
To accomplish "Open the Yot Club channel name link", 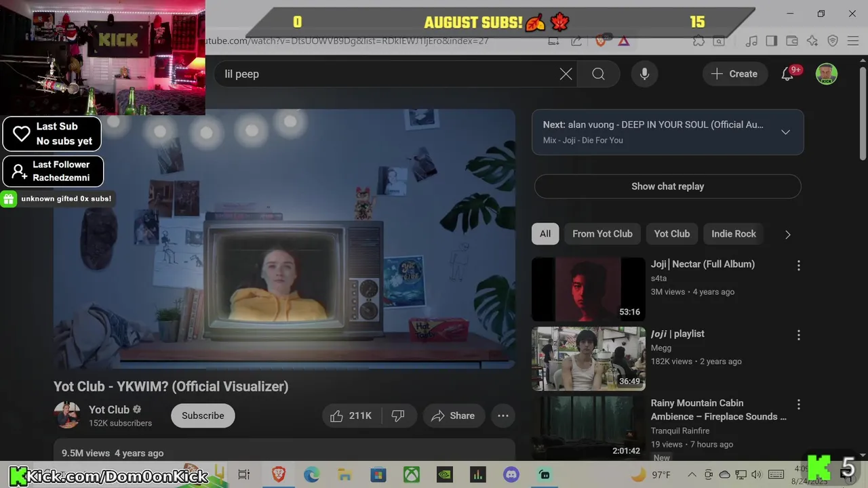I will point(109,409).
